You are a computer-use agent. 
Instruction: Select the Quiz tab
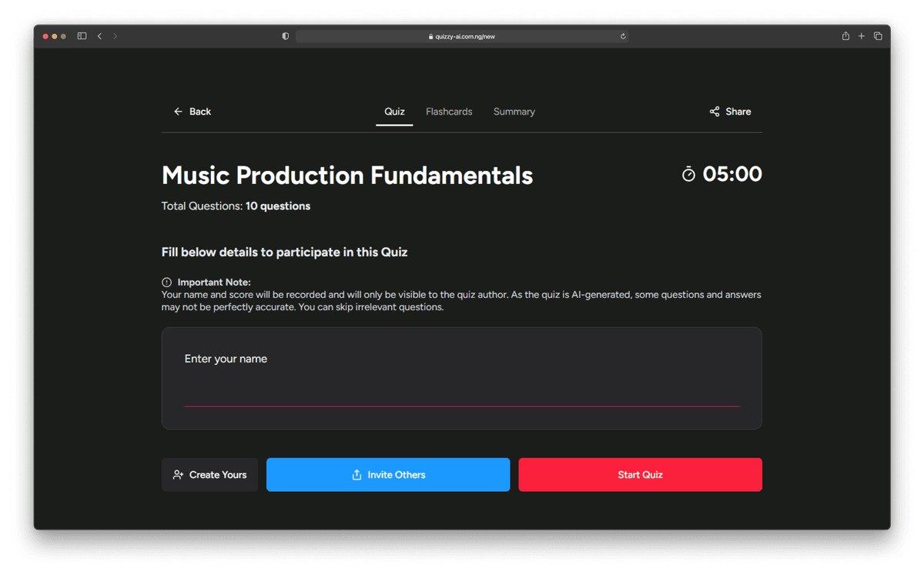point(394,112)
